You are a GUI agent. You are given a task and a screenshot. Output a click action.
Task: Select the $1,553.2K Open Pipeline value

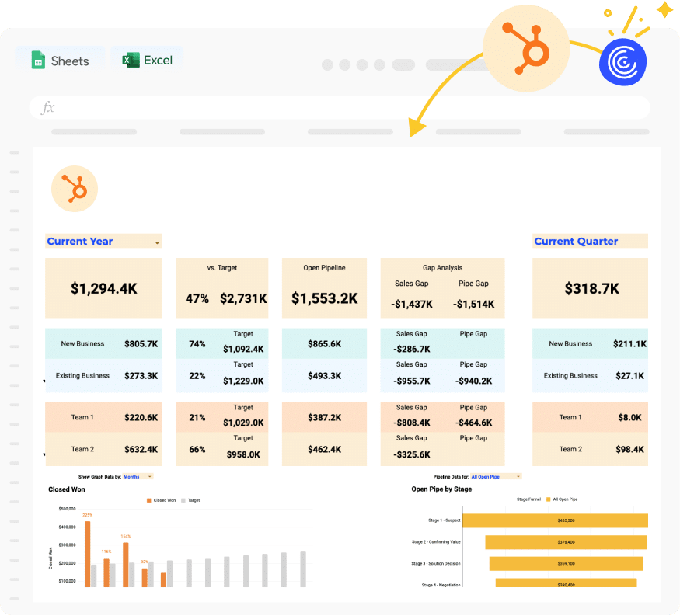coord(324,298)
